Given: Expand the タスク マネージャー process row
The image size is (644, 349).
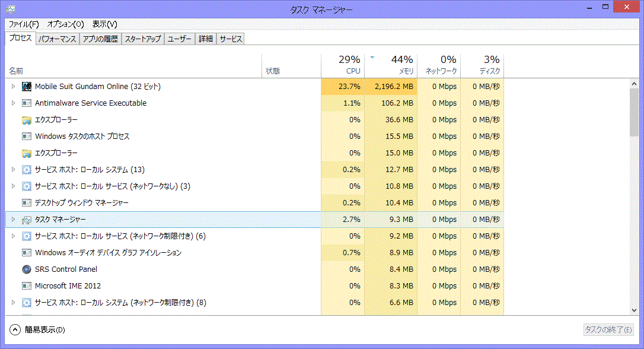Looking at the screenshot, I should tap(14, 220).
